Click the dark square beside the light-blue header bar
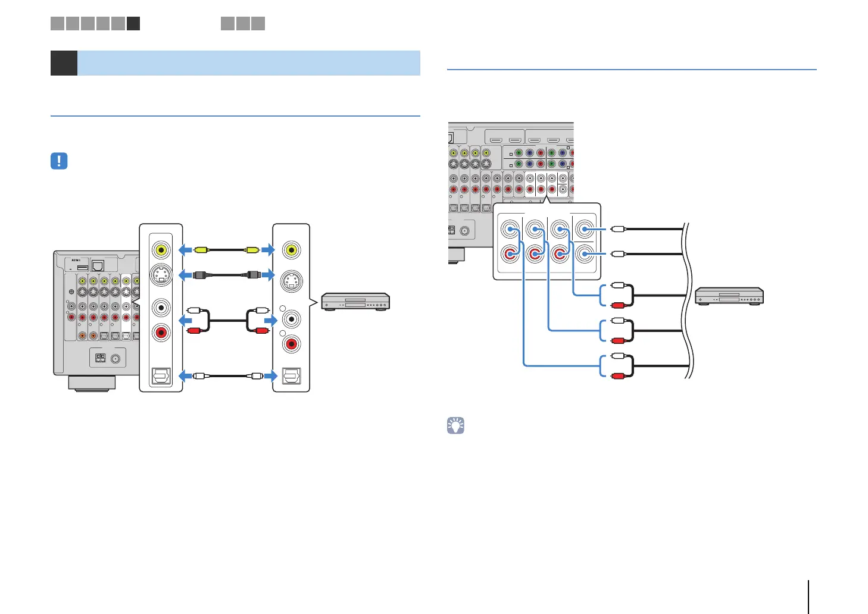Image resolution: width=868 pixels, height=614 pixels. pyautogui.click(x=64, y=63)
